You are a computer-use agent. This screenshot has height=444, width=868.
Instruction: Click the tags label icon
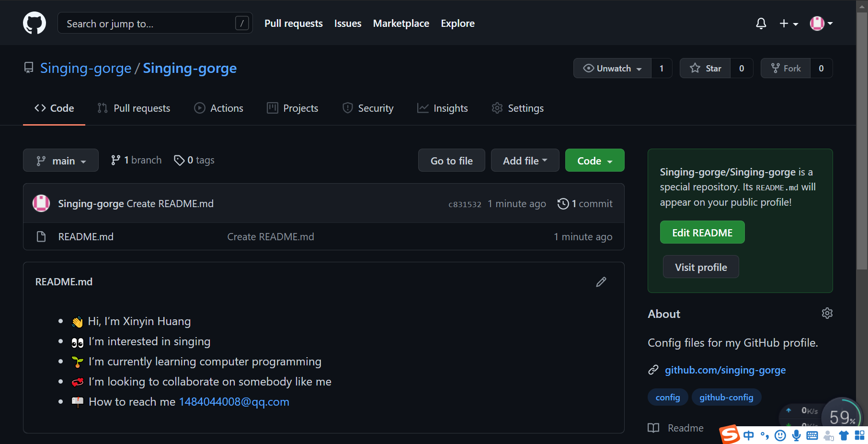coord(179,160)
